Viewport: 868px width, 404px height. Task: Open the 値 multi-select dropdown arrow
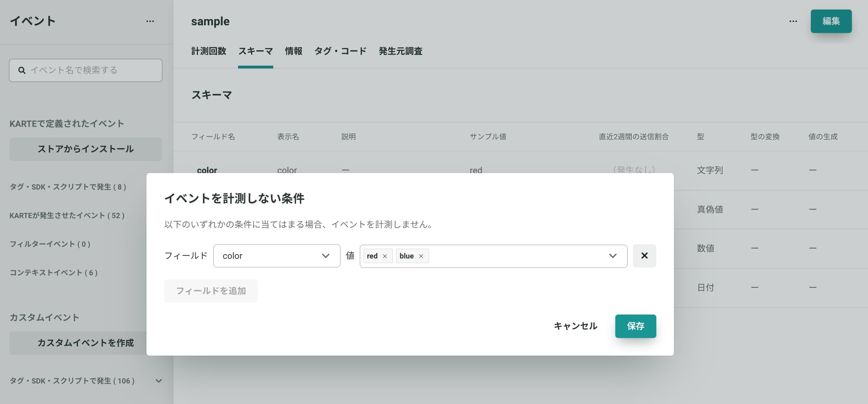(x=613, y=256)
